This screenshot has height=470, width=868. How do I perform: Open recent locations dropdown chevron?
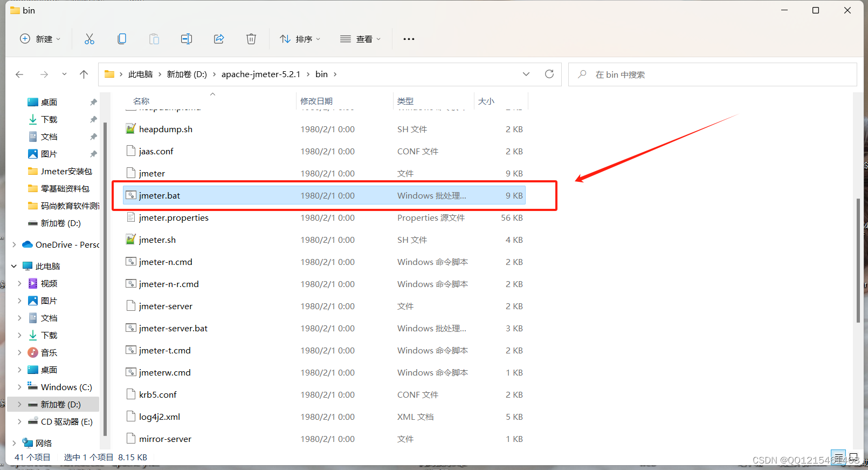pos(64,74)
